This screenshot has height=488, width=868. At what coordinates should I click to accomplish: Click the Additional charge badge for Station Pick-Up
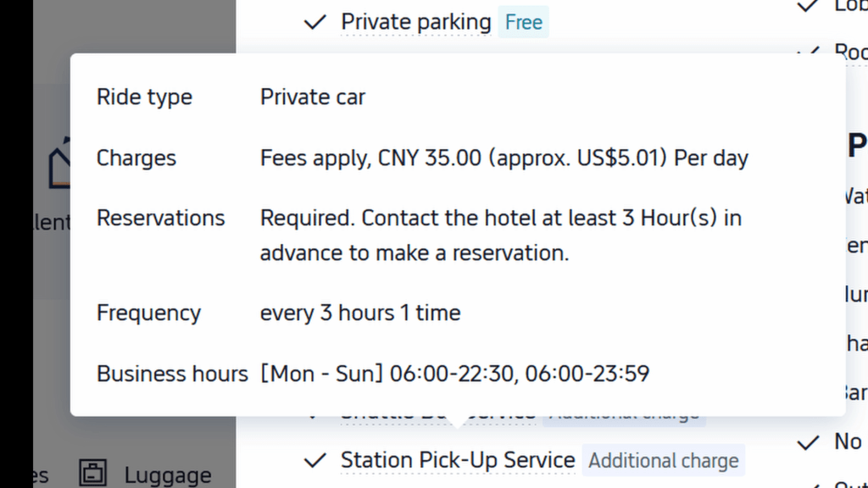click(663, 461)
